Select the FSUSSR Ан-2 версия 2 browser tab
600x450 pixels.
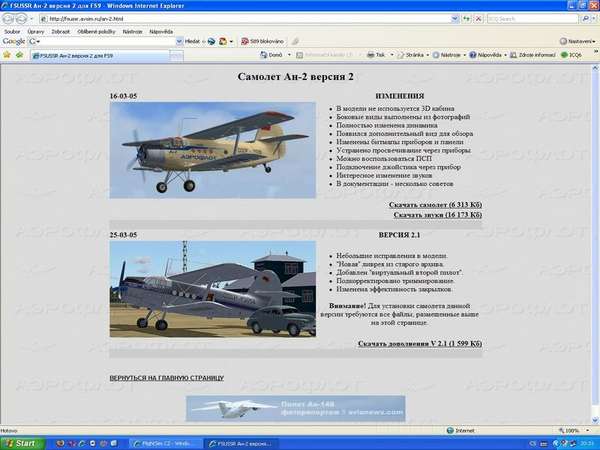[99, 55]
